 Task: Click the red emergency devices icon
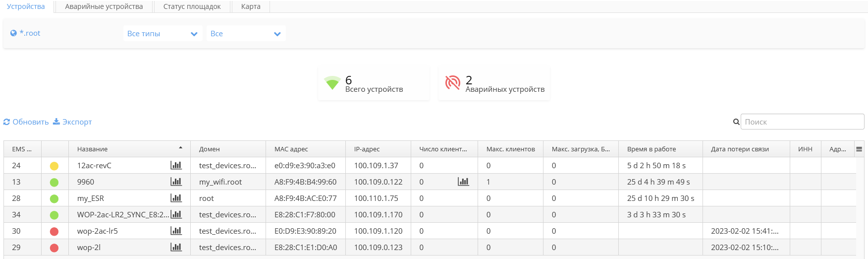tap(453, 83)
